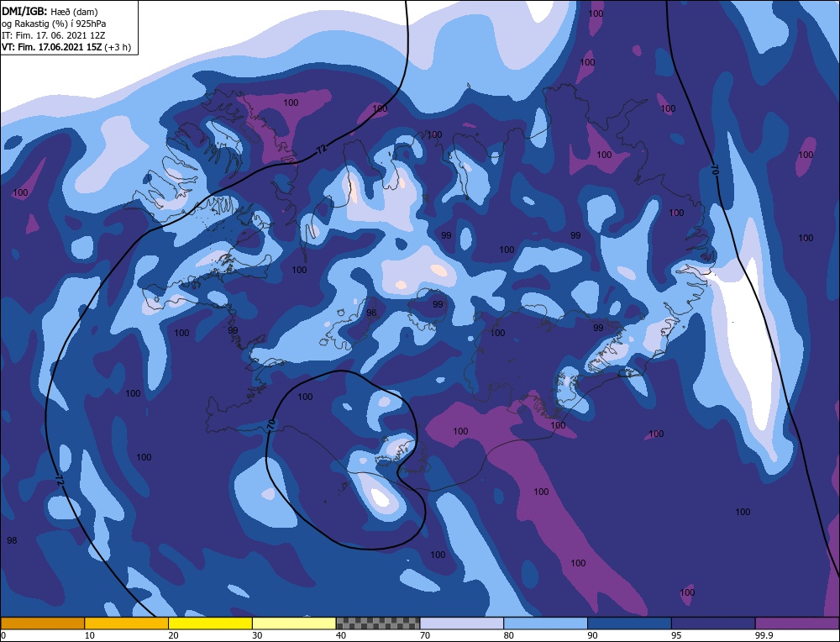Click the '70' label on the closed oval contour

click(271, 426)
